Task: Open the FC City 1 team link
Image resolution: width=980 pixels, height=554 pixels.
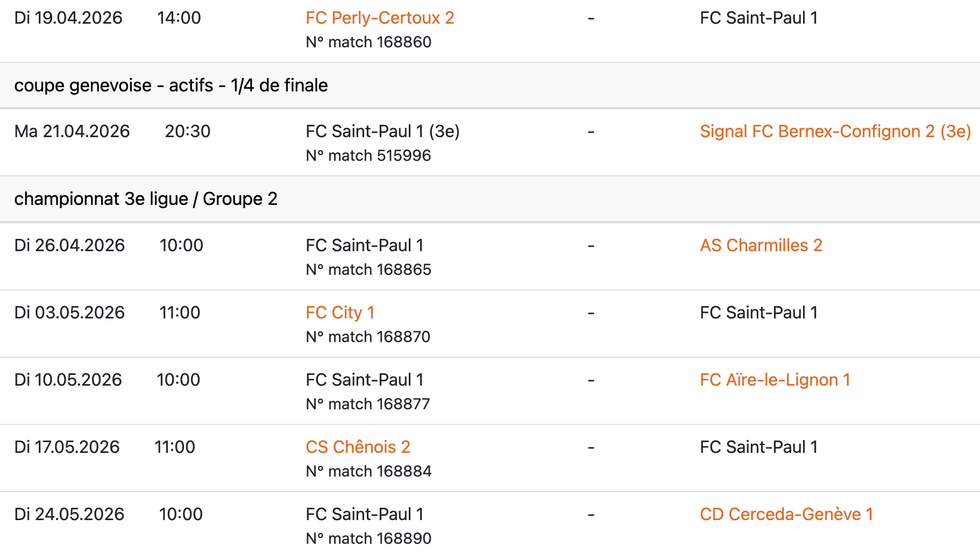Action: (340, 313)
